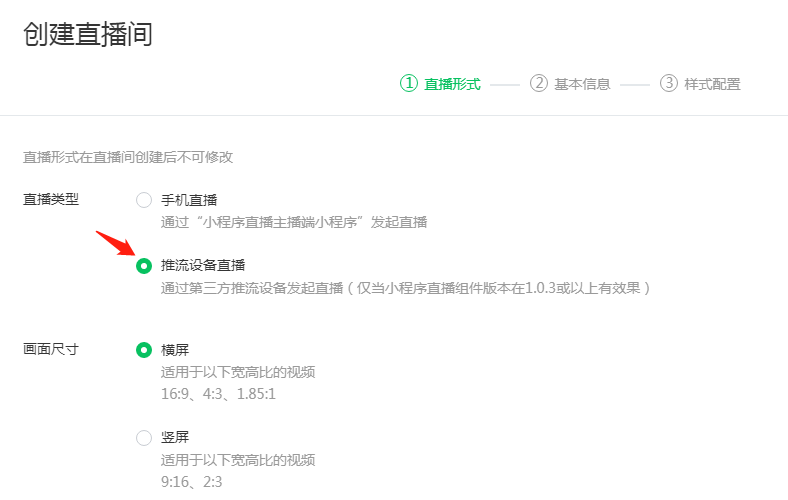Open the 直播形式 step label
Screen dimensions: 788x500
tap(452, 84)
